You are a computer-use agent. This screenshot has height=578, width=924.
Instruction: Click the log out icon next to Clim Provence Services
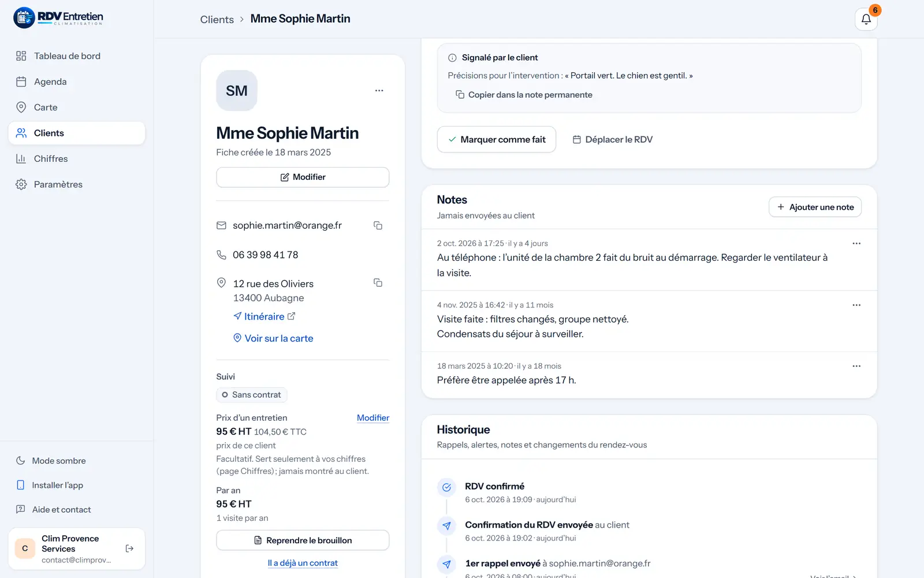pos(129,549)
